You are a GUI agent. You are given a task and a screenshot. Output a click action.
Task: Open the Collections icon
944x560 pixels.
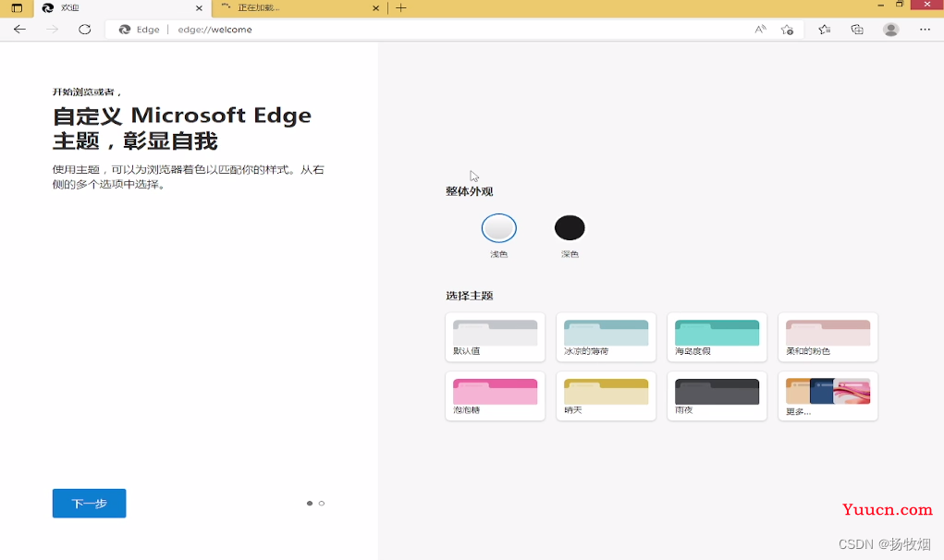pos(857,30)
